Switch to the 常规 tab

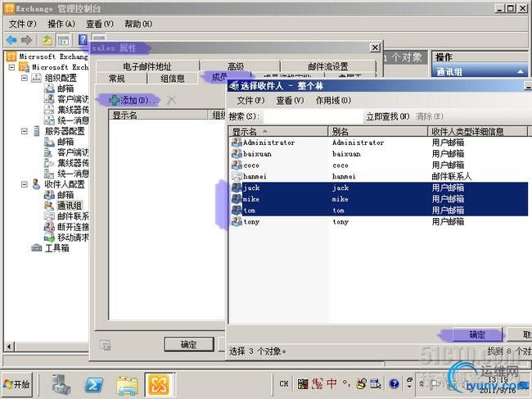(x=117, y=79)
